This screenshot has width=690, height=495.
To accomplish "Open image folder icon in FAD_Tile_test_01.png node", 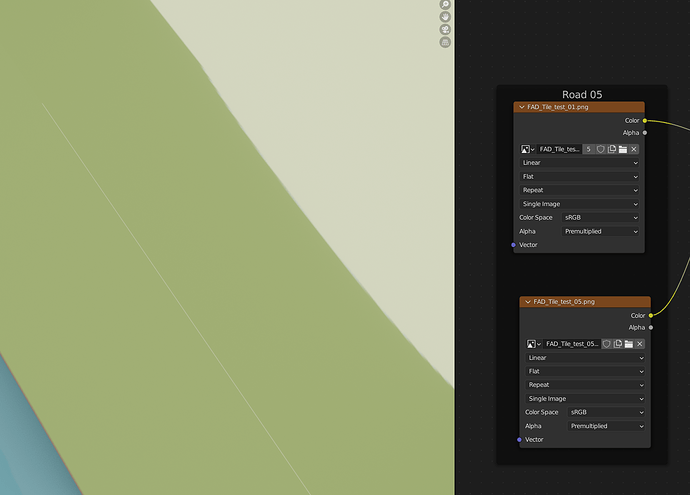I will coord(623,150).
